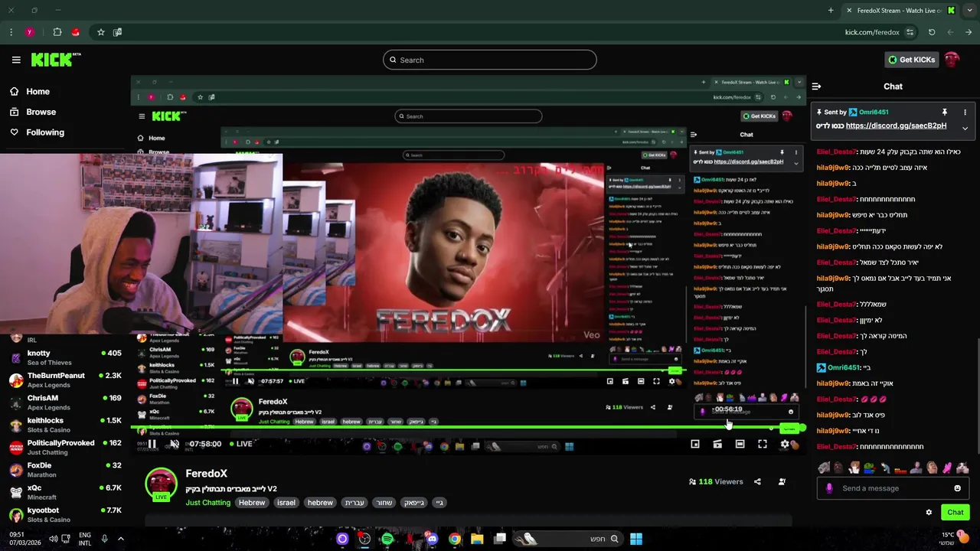Open the hamburger menu beside Kick logo
Screen dimensions: 980x551
(x=16, y=60)
